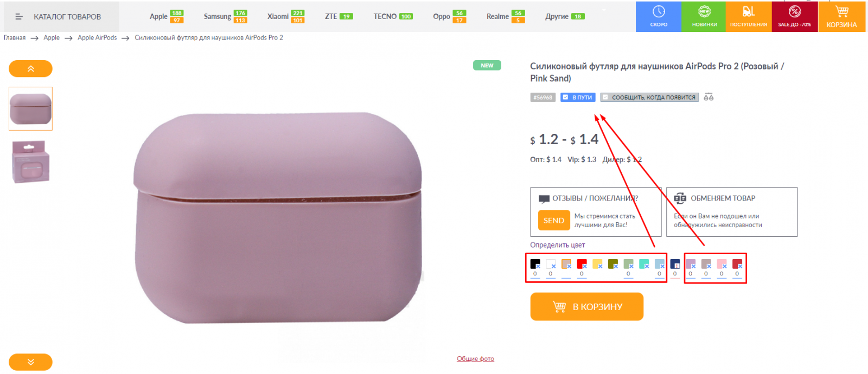The width and height of the screenshot is (868, 374).
Task: Click the Обменяем товар exchange icon
Action: 680,198
